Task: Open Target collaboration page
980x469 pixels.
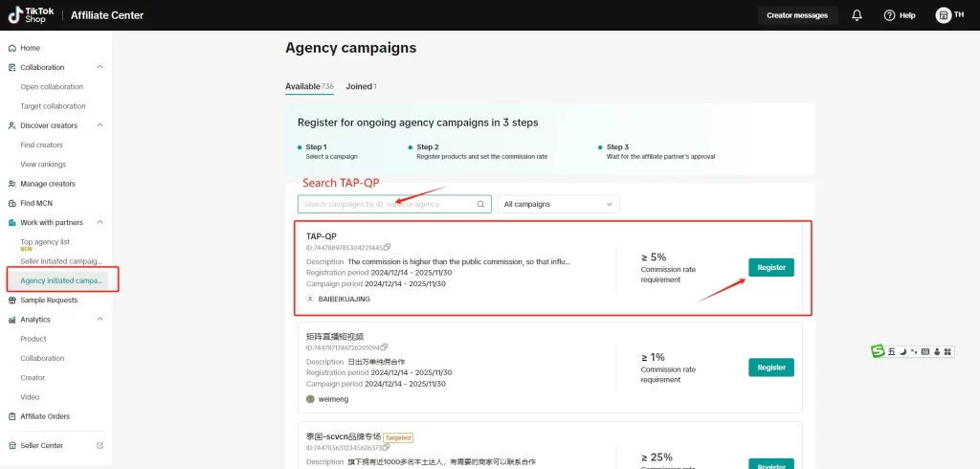Action: [x=54, y=106]
